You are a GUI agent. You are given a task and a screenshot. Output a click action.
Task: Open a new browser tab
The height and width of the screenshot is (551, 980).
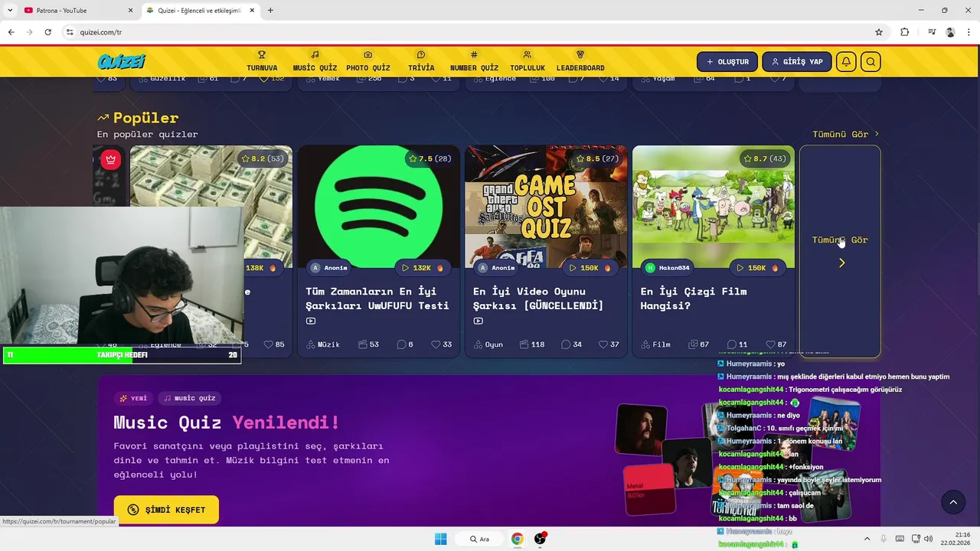pyautogui.click(x=270, y=11)
